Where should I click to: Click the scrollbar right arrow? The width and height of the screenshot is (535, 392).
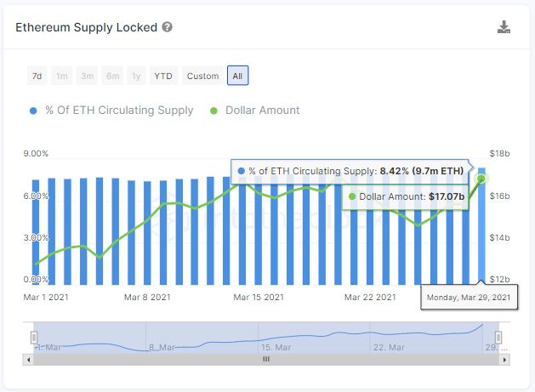click(x=504, y=360)
